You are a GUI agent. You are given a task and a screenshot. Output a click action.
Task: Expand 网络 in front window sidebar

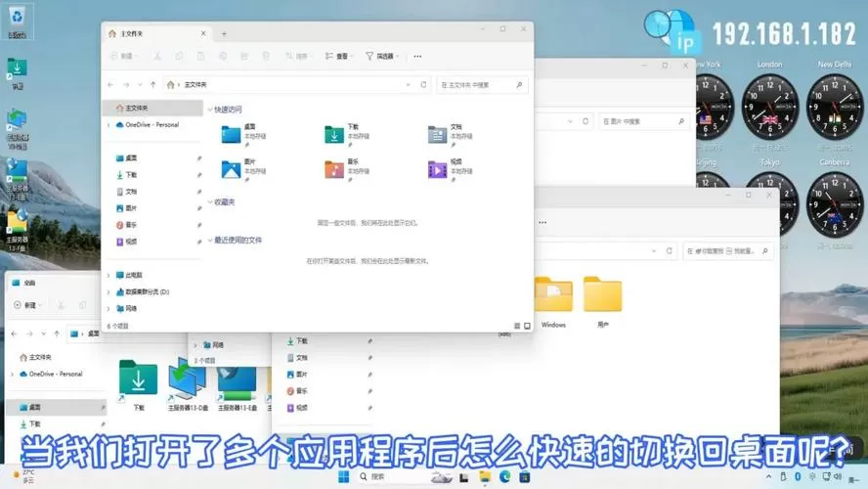[x=108, y=308]
